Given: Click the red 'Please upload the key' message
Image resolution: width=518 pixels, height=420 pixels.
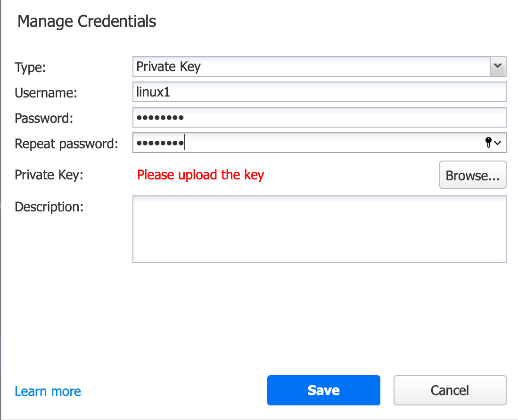Looking at the screenshot, I should click(x=200, y=175).
